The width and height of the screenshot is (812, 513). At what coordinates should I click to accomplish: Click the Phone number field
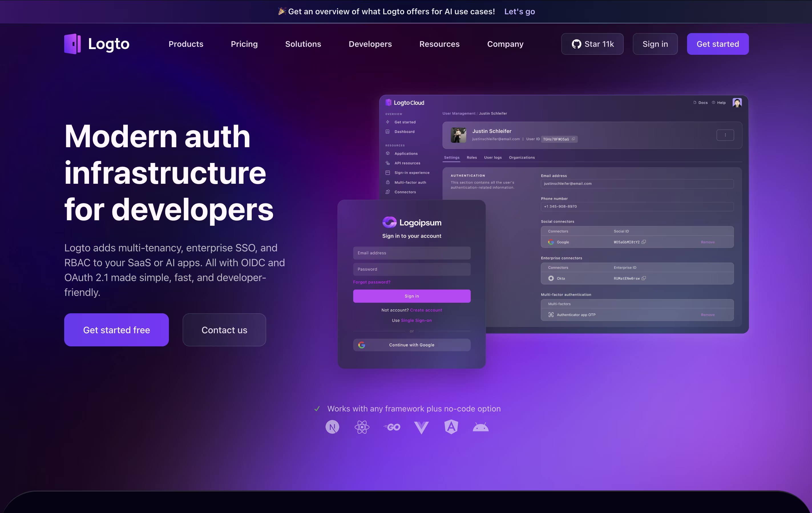click(637, 206)
